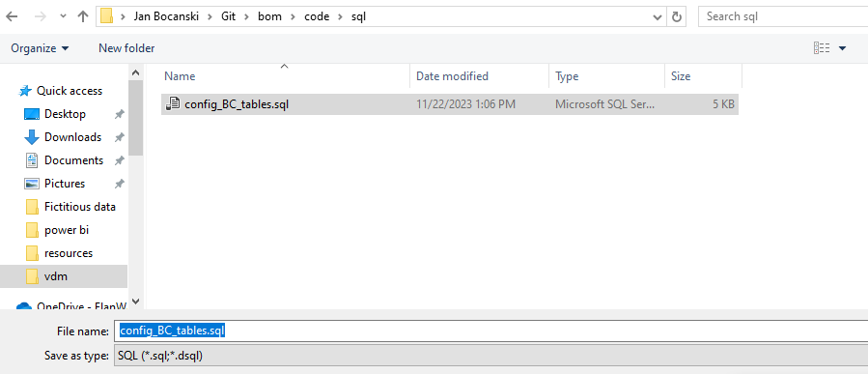This screenshot has height=374, width=868.
Task: Open the Fictitious data folder
Action: [x=80, y=207]
